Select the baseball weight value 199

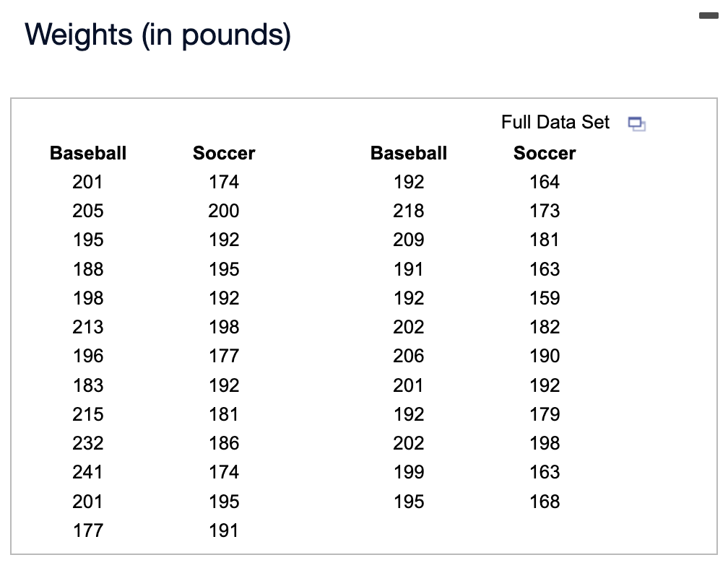(409, 472)
